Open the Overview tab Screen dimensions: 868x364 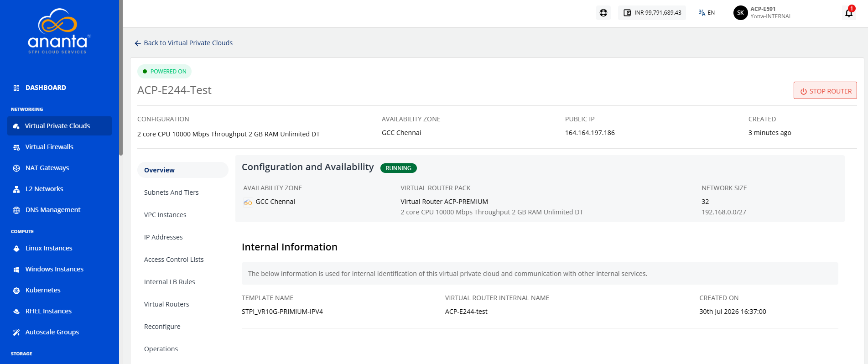182,170
